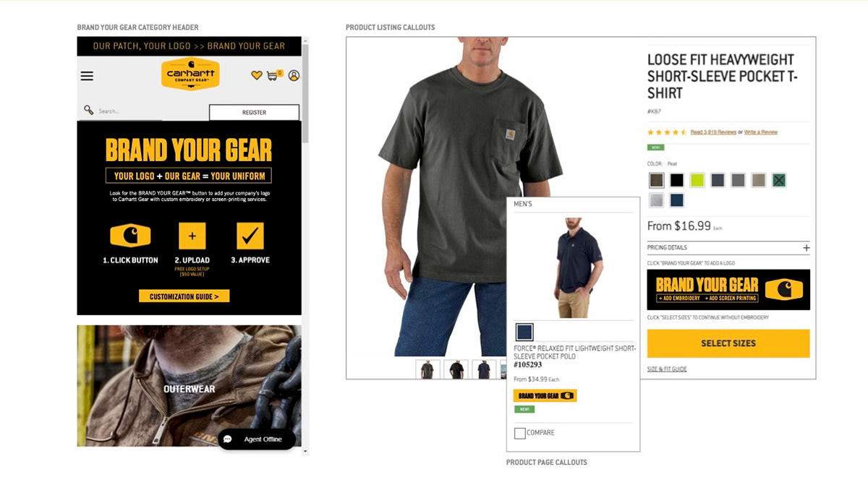Open the user account icon

coord(294,75)
